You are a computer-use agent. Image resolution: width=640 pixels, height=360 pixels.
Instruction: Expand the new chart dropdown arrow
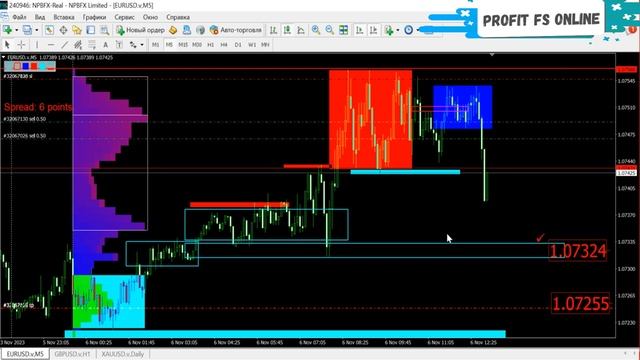pos(16,30)
